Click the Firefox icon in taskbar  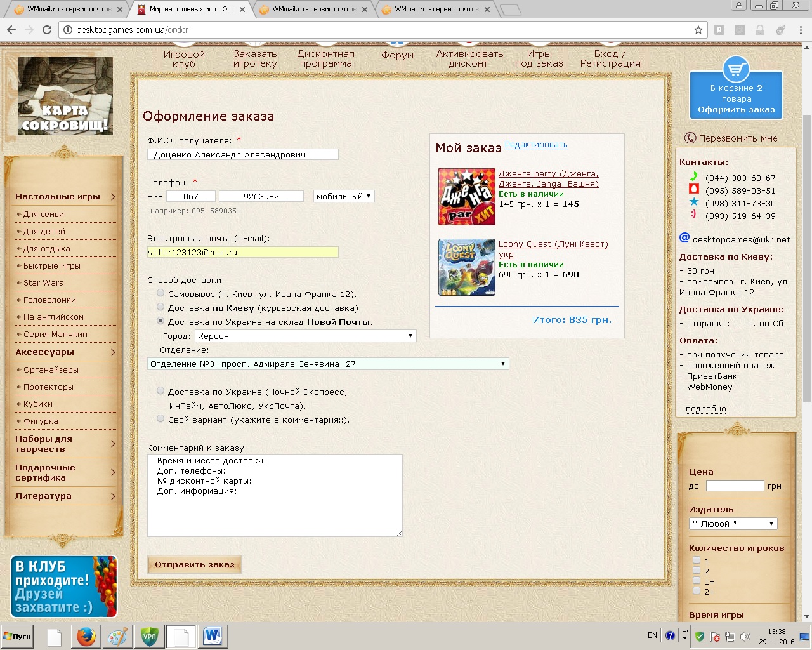point(86,636)
